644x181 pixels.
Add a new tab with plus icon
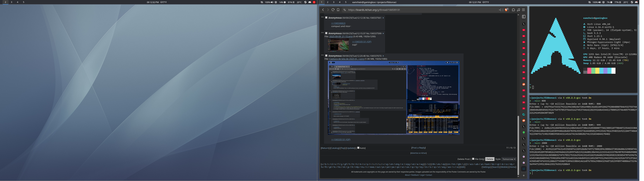coord(523,175)
